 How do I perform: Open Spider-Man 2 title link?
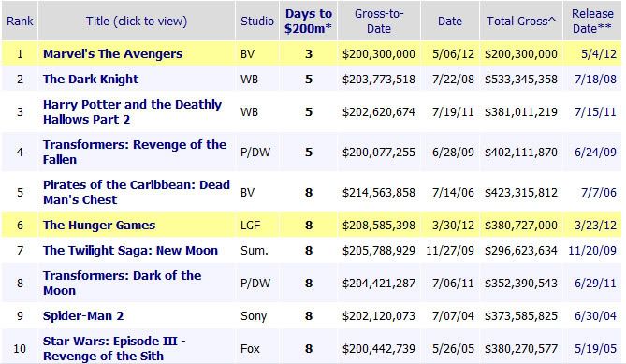(x=83, y=316)
